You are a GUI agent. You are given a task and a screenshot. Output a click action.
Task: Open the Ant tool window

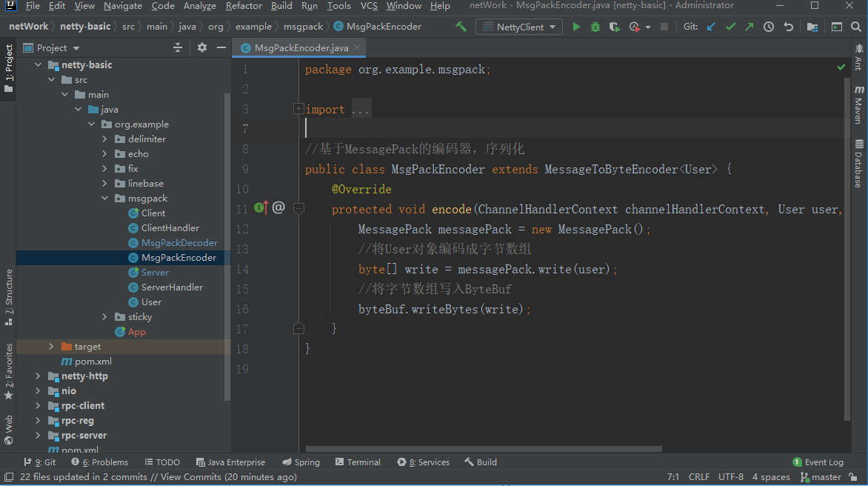point(858,57)
